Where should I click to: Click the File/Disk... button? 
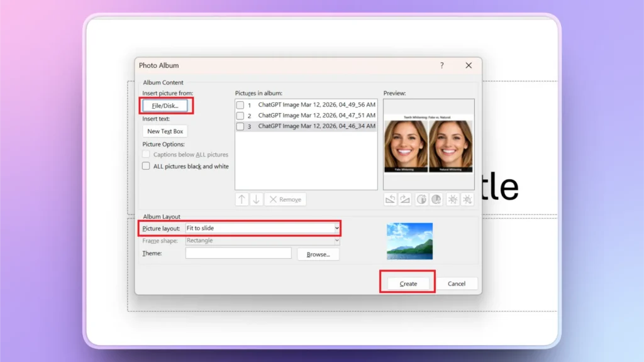(165, 106)
